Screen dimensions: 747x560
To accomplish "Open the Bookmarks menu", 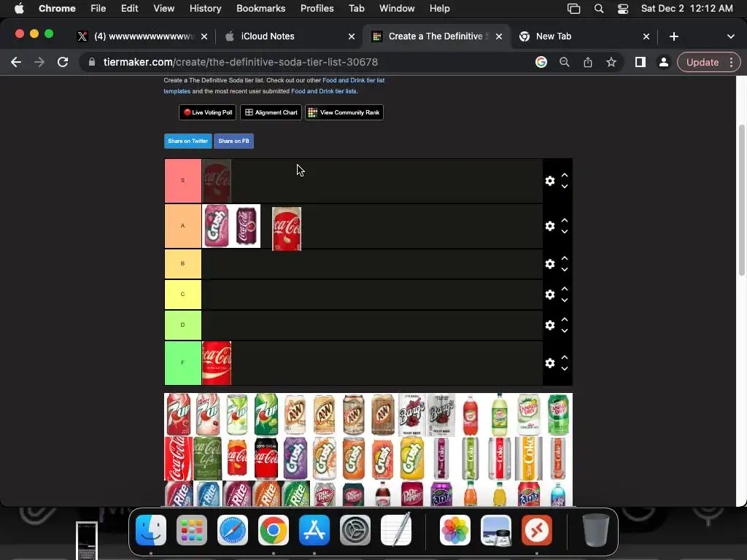I will coord(260,9).
